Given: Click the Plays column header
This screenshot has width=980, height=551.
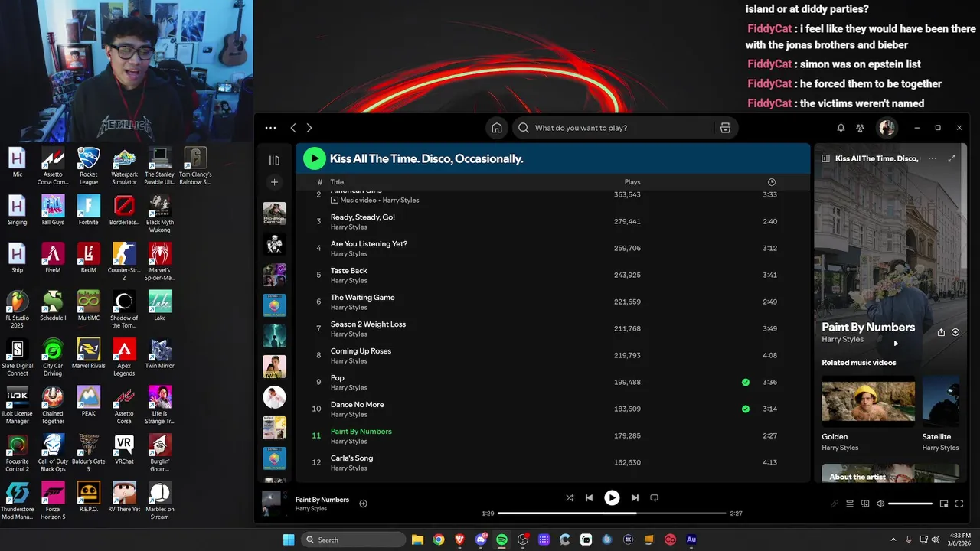Looking at the screenshot, I should [632, 182].
